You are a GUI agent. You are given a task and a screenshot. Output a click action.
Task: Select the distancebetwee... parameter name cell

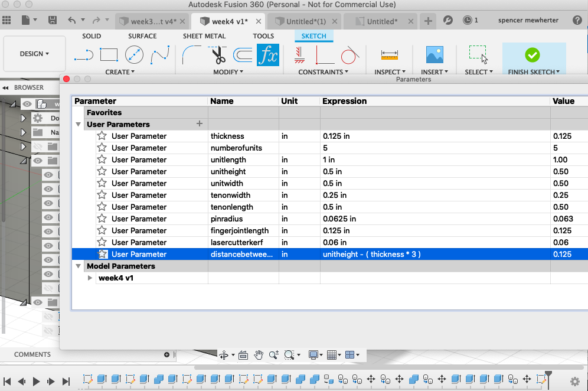(243, 254)
